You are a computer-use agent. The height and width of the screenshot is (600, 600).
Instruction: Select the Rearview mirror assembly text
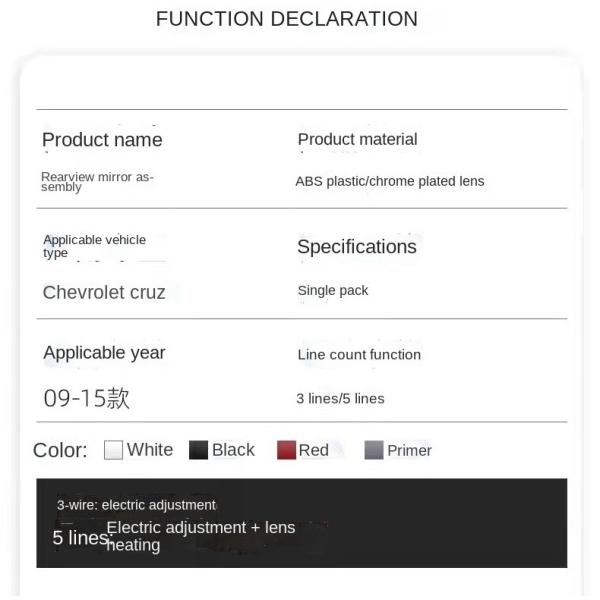97,181
